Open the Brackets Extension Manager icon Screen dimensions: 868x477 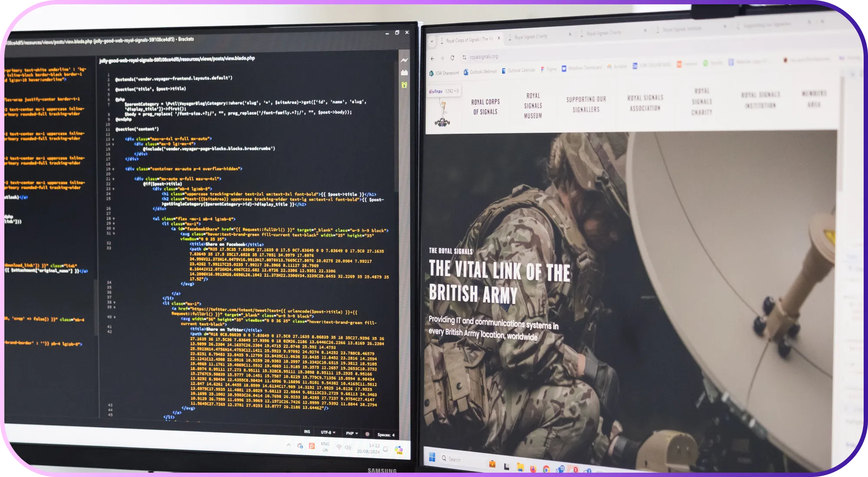tap(404, 72)
